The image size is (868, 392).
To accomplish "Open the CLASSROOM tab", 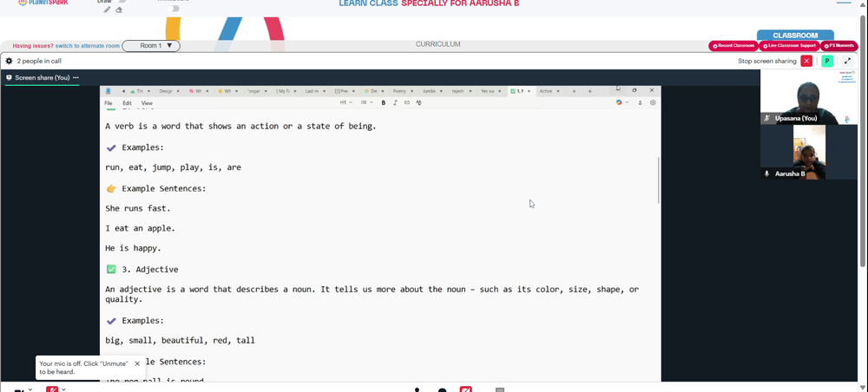I will 795,36.
